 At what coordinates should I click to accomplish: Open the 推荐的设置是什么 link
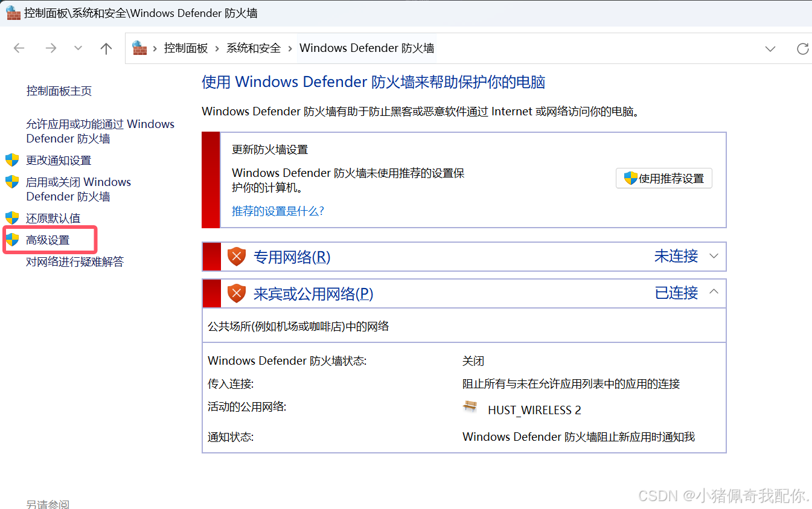click(x=278, y=211)
